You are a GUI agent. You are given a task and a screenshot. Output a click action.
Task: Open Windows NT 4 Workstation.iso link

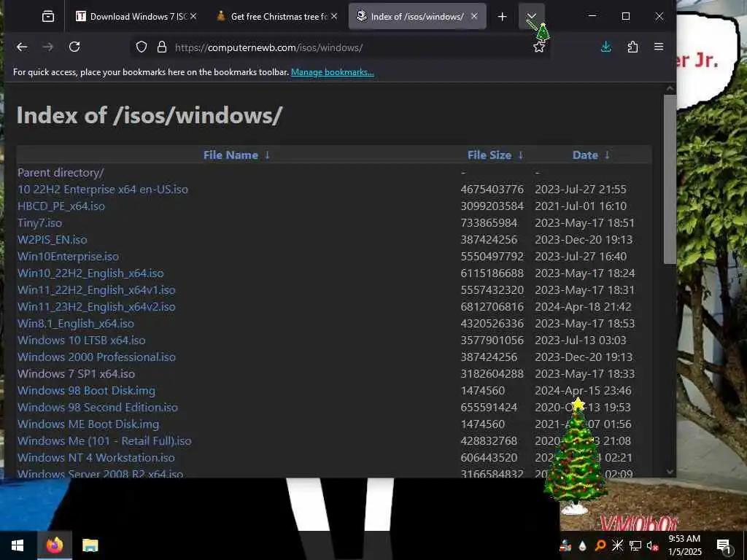(x=96, y=458)
